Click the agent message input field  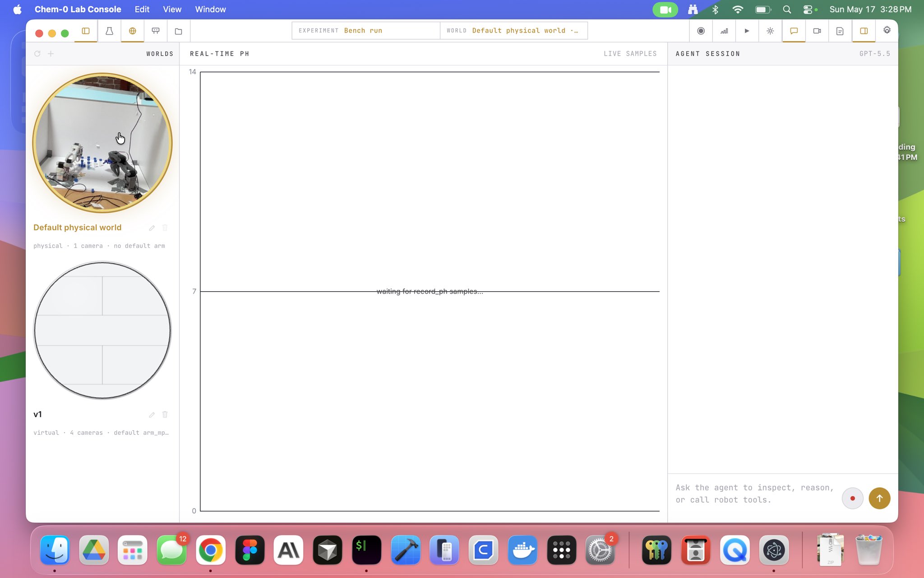click(755, 494)
